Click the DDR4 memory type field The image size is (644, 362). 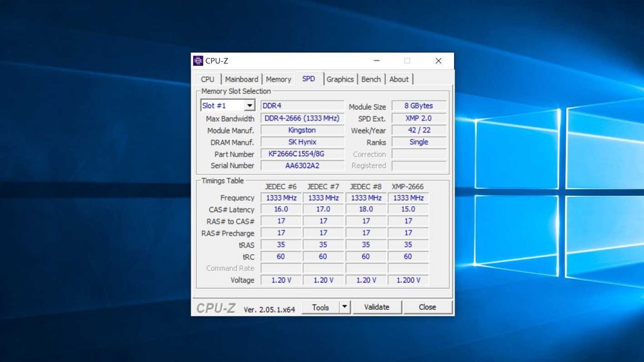[302, 106]
